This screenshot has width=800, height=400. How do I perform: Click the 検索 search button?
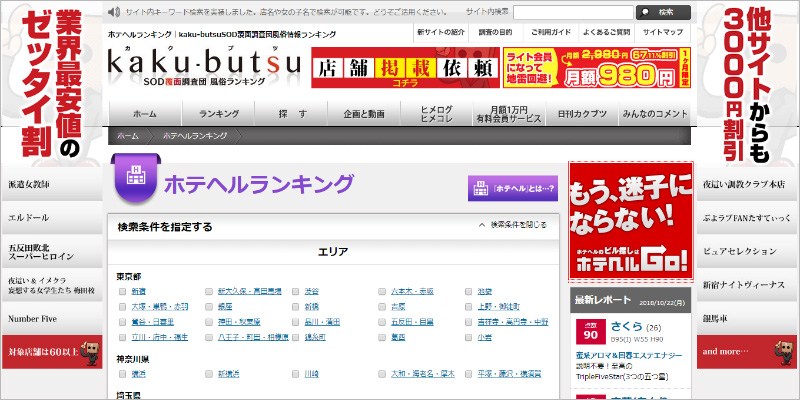pyautogui.click(x=663, y=12)
